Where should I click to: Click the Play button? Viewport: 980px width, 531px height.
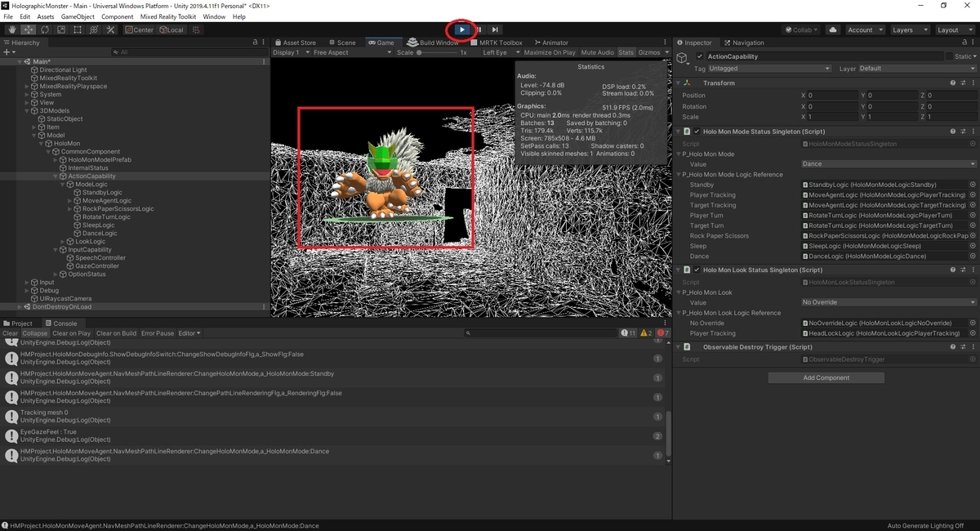point(462,30)
